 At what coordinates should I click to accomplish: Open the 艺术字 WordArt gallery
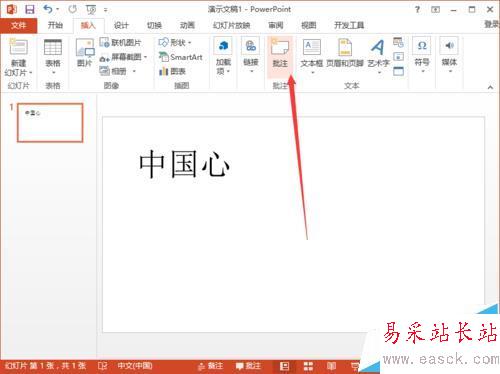click(379, 55)
